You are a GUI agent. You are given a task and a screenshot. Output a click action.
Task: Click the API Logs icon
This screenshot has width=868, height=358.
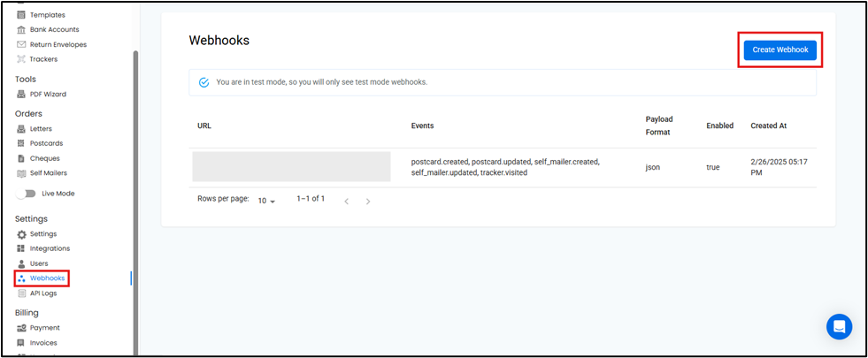(x=21, y=293)
